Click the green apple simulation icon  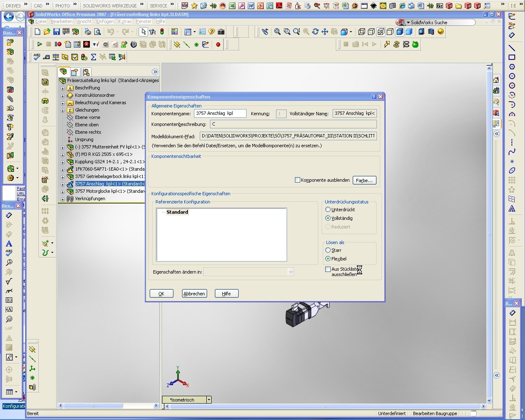tap(415, 44)
